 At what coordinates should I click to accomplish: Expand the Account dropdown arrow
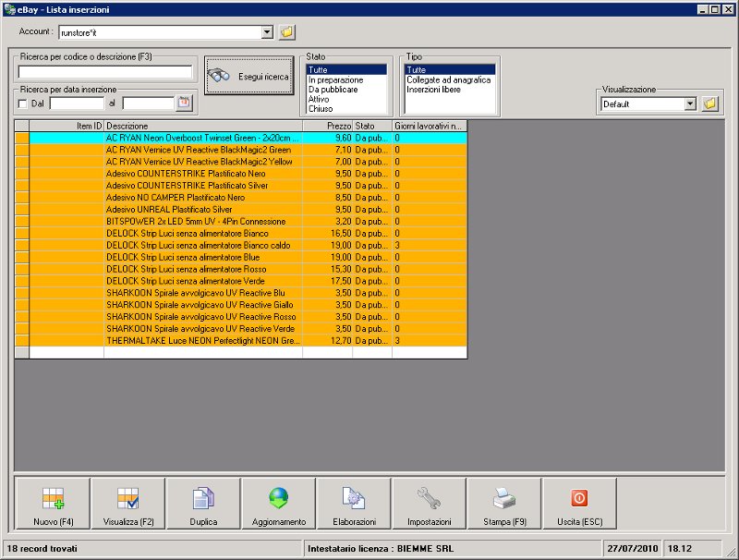pyautogui.click(x=267, y=32)
